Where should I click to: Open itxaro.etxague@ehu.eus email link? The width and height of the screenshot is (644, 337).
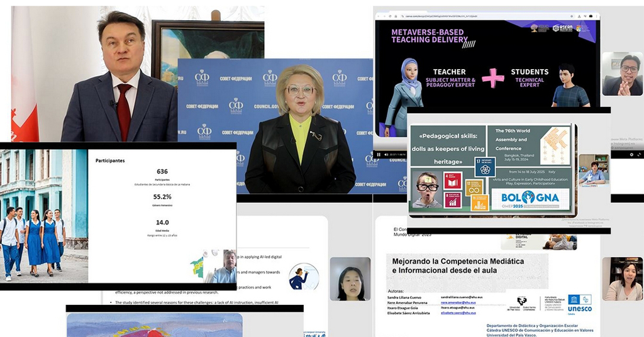pos(458,307)
